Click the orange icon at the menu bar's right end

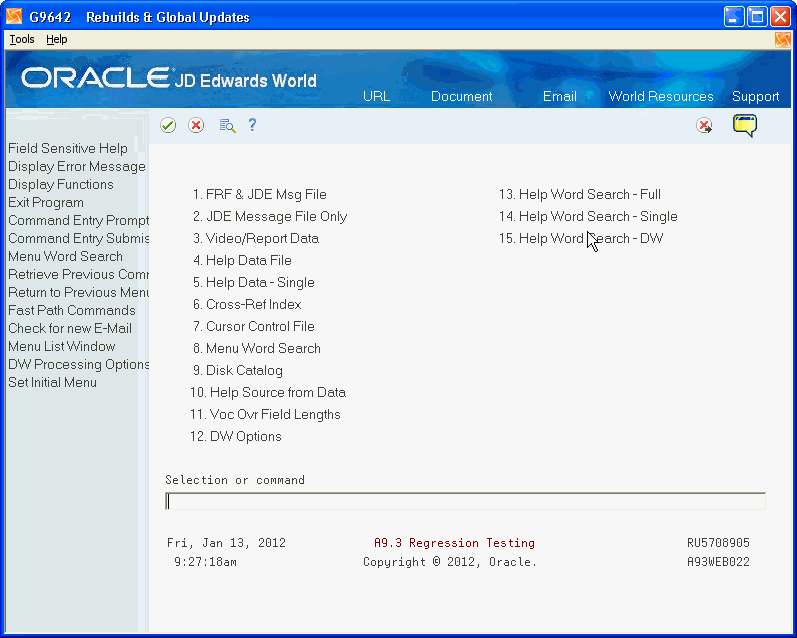[x=782, y=40]
